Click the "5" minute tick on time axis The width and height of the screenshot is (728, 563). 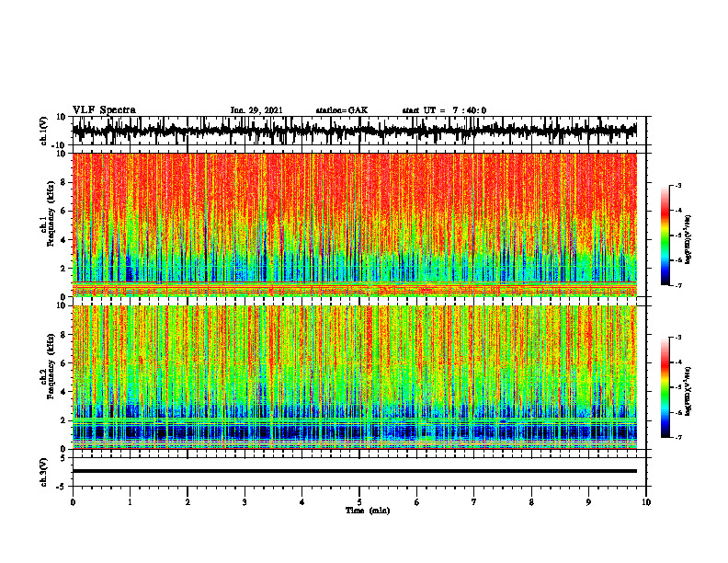click(x=359, y=502)
